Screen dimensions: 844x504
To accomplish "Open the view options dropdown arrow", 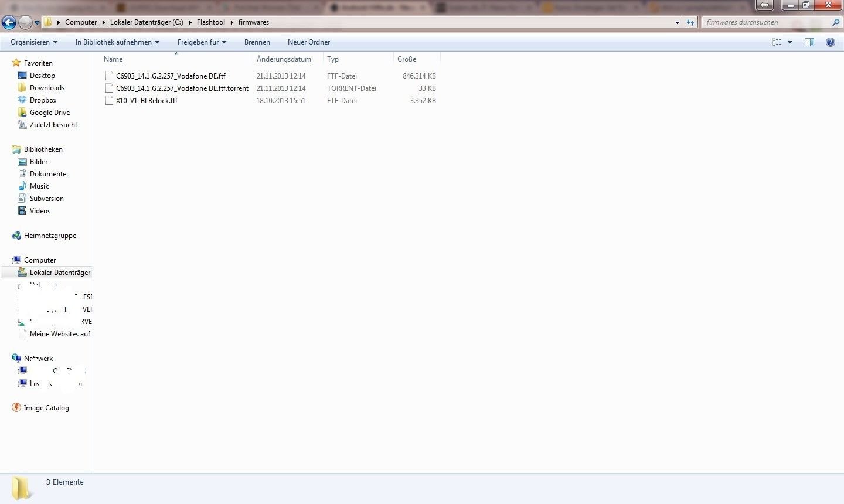I will (x=789, y=42).
